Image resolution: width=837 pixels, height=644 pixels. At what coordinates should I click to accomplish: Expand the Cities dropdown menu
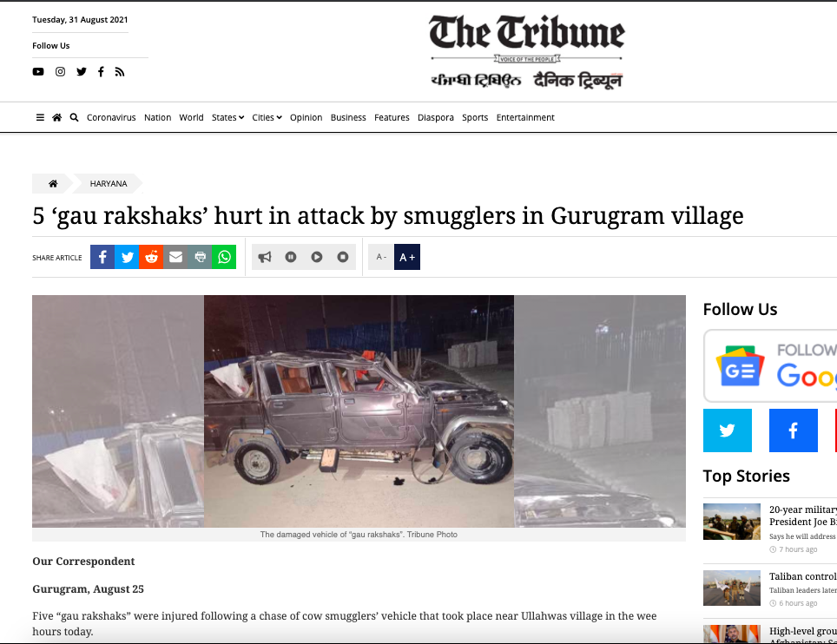[x=267, y=117]
